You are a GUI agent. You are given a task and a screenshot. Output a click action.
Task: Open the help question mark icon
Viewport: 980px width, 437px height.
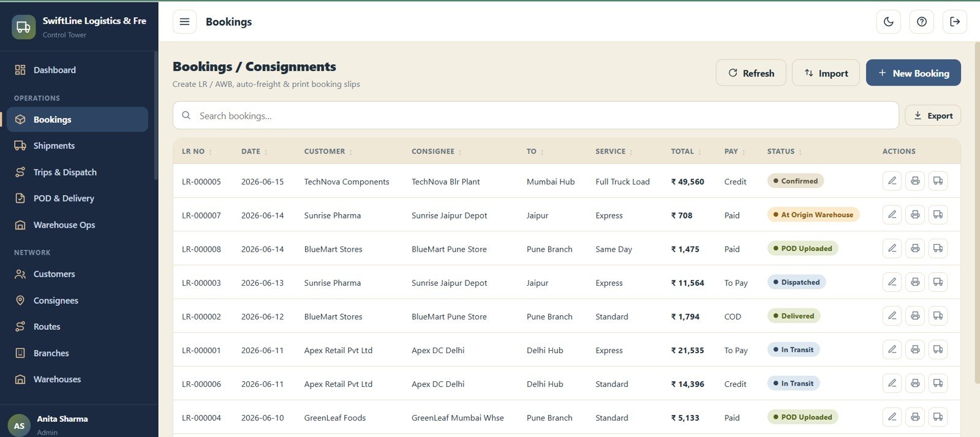922,22
